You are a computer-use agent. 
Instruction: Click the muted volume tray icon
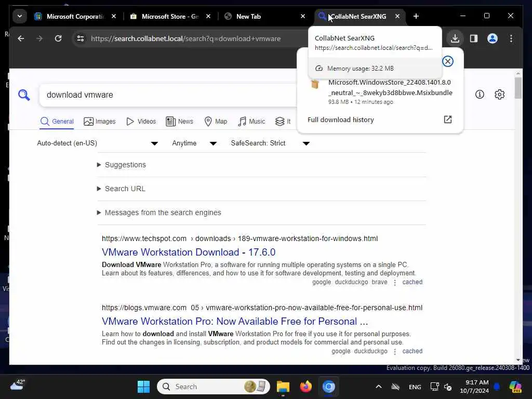point(448,387)
